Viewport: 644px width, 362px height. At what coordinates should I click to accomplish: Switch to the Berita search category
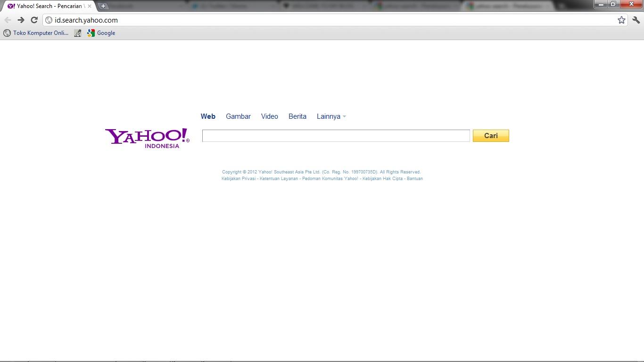(297, 116)
